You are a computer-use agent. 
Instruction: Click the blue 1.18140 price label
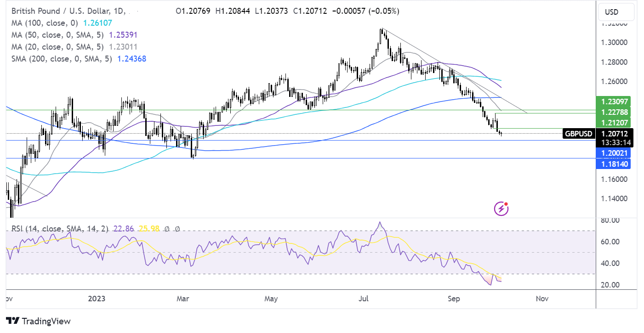point(613,164)
